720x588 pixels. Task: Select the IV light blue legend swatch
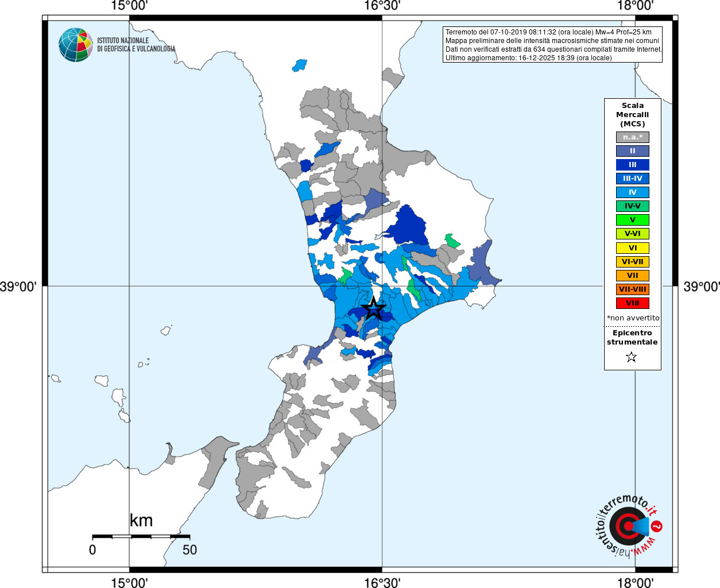[x=633, y=192]
